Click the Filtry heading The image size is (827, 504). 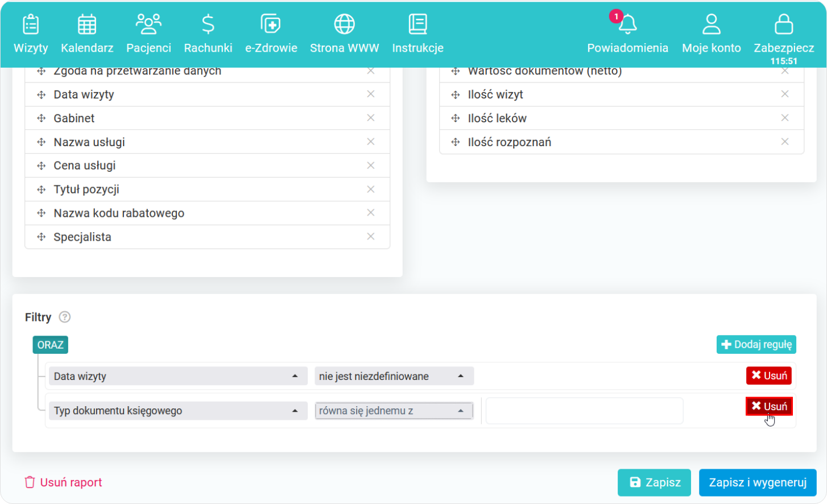(38, 317)
